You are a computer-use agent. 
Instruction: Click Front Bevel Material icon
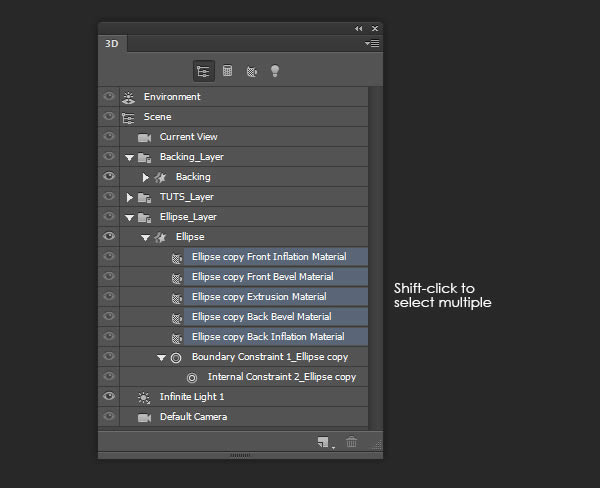pos(176,278)
